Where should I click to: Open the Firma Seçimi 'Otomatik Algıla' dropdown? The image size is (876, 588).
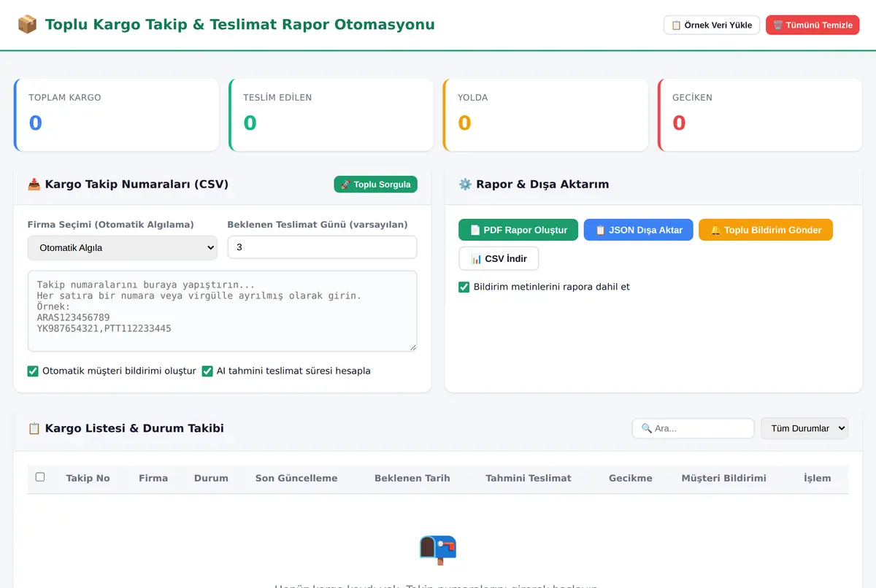(x=123, y=248)
